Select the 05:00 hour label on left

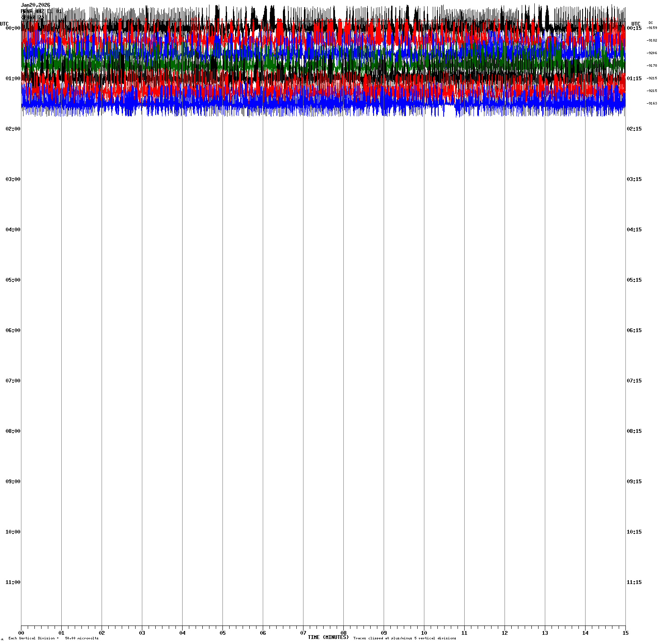coord(13,280)
